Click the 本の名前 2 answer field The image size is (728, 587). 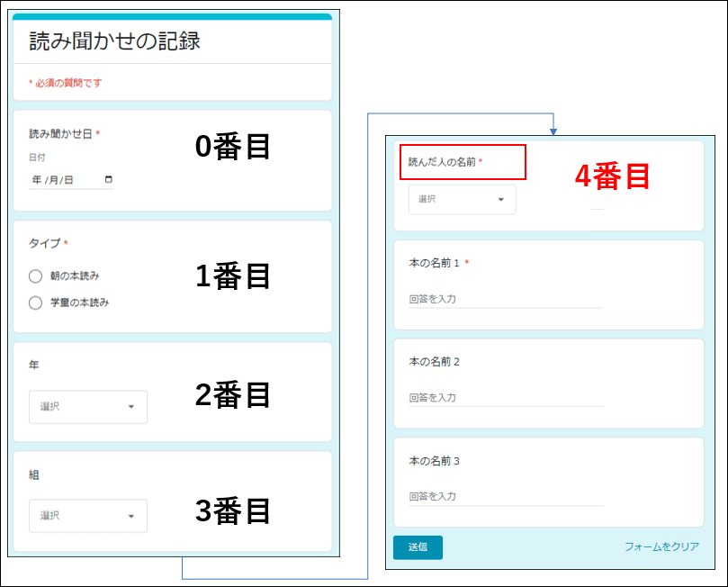[506, 398]
